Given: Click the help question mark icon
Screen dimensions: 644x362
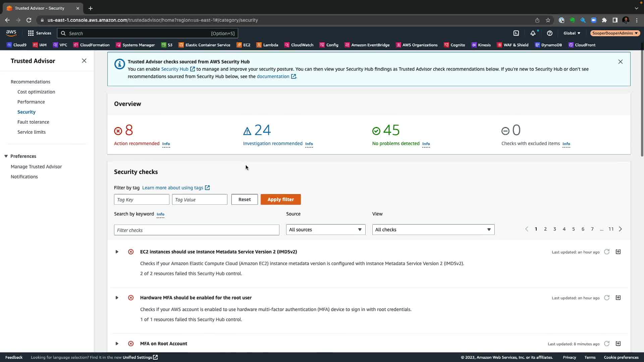Looking at the screenshot, I should (549, 33).
